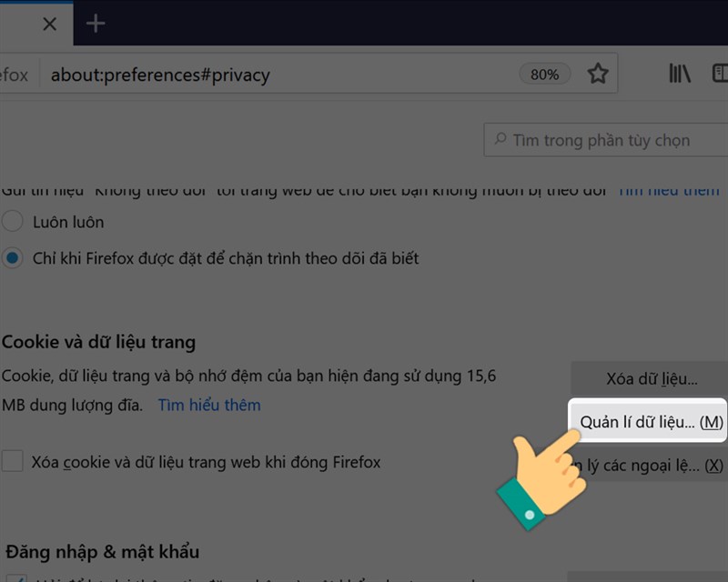This screenshot has height=582, width=728.
Task: Open the Library bookshelf icon
Action: 679,74
